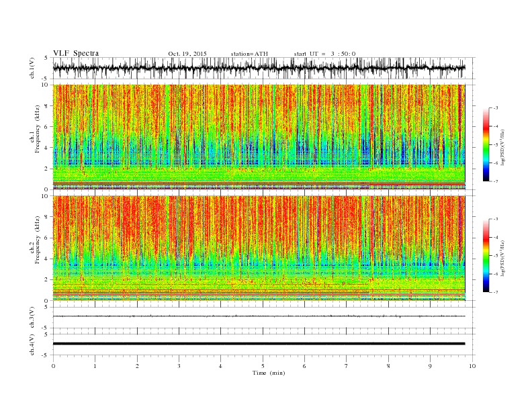Click the ch.1 spectrogram plot area
This screenshot has height=411, width=532.
pos(259,137)
